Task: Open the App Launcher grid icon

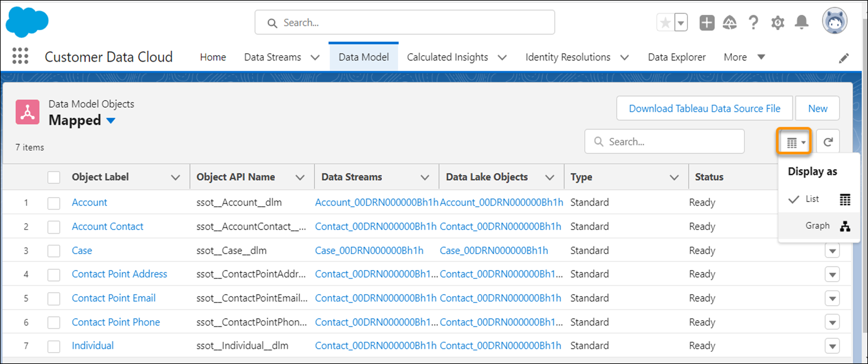Action: point(20,56)
